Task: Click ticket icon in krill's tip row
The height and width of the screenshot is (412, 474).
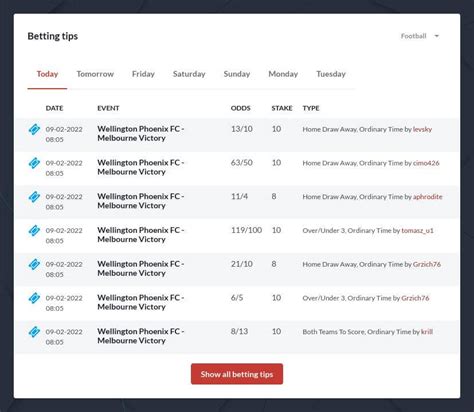Action: point(34,332)
